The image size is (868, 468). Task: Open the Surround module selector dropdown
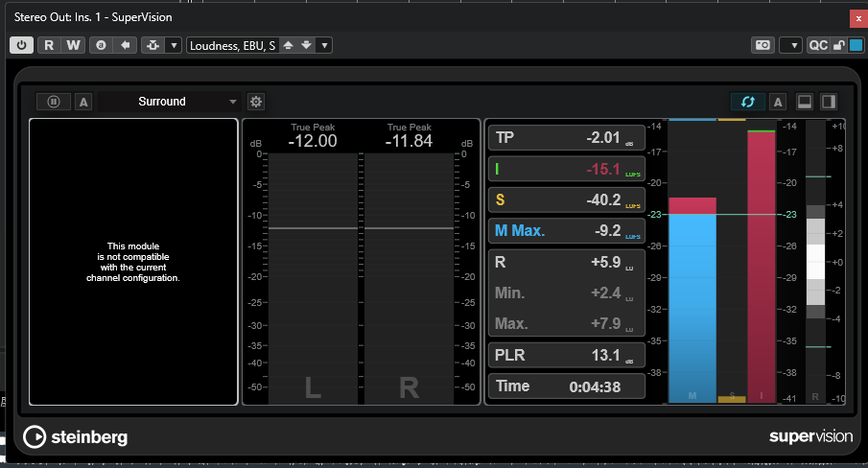(170, 102)
